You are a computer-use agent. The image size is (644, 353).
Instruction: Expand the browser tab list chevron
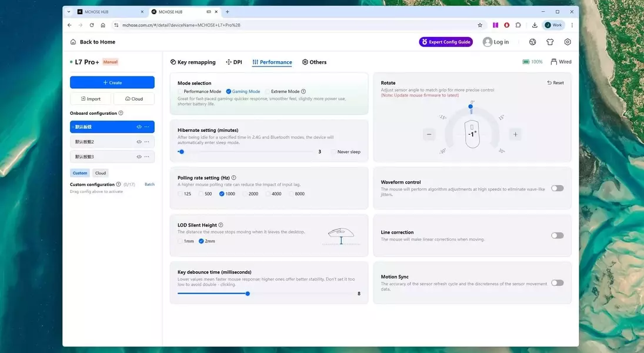click(x=69, y=12)
